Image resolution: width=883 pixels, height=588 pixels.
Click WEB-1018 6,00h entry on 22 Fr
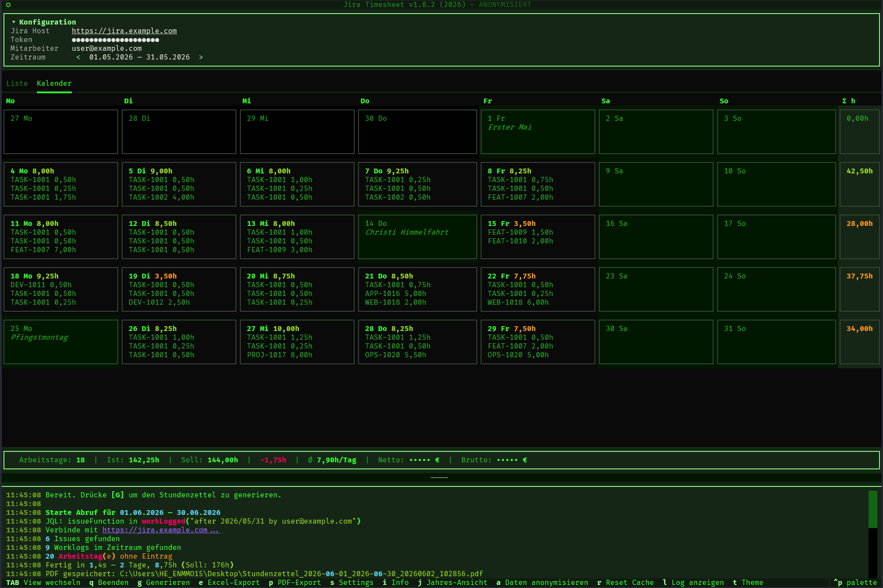[x=518, y=303]
